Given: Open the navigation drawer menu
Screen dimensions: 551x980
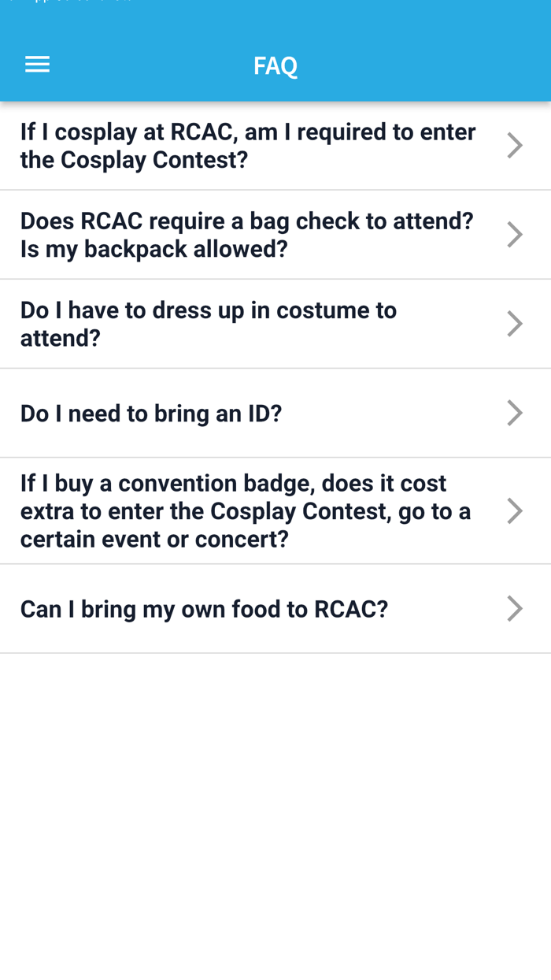Looking at the screenshot, I should [37, 65].
